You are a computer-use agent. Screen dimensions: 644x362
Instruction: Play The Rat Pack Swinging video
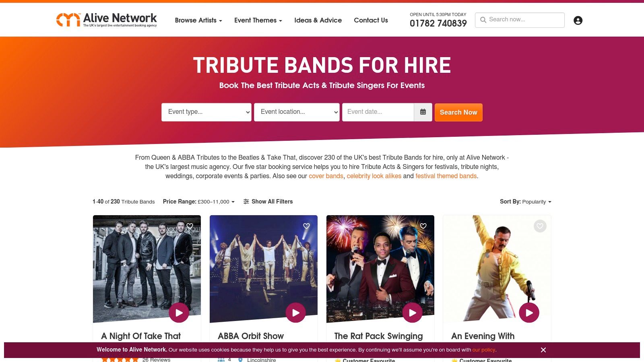pyautogui.click(x=413, y=313)
